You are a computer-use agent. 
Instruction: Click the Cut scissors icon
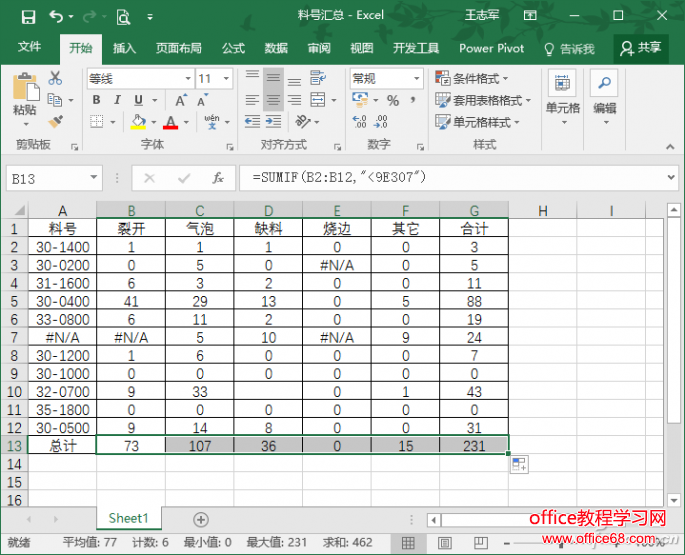(x=55, y=78)
